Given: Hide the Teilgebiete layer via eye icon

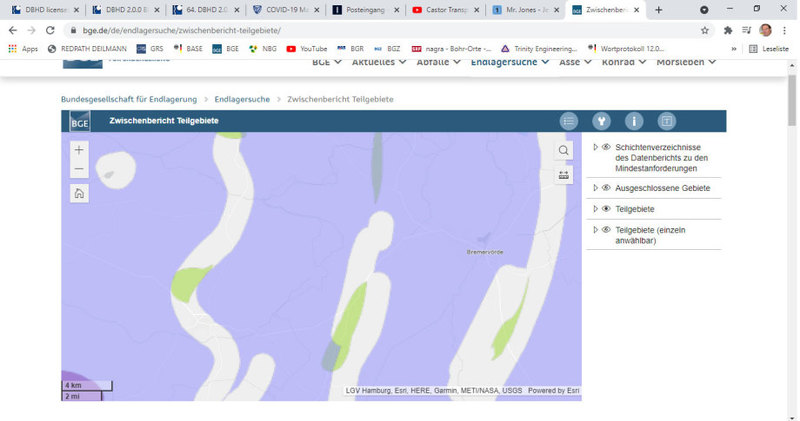Looking at the screenshot, I should tap(606, 209).
